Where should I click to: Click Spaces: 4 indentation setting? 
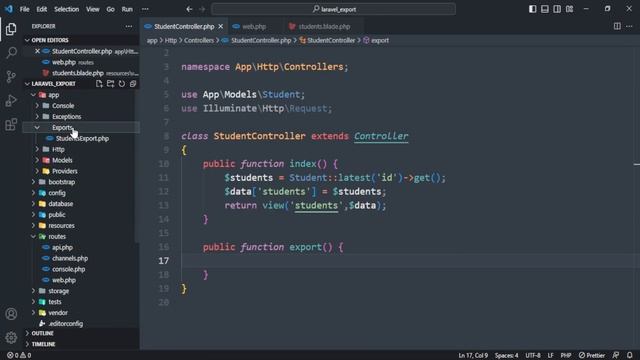coord(507,355)
